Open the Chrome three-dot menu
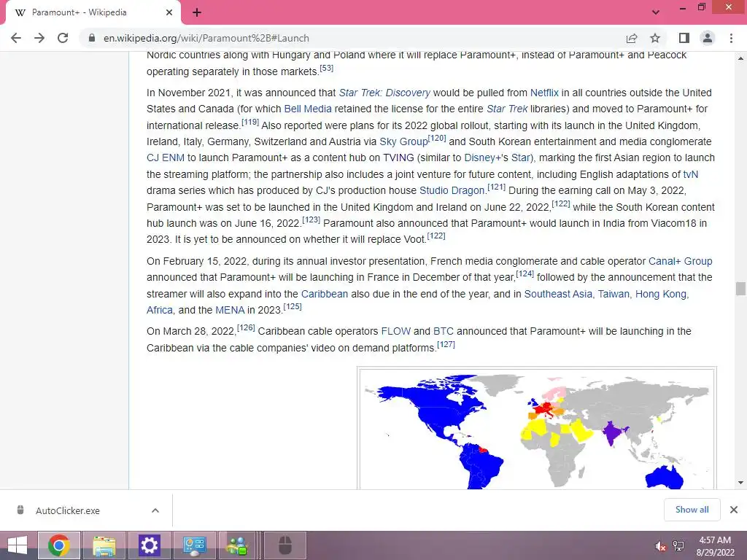 pos(731,38)
